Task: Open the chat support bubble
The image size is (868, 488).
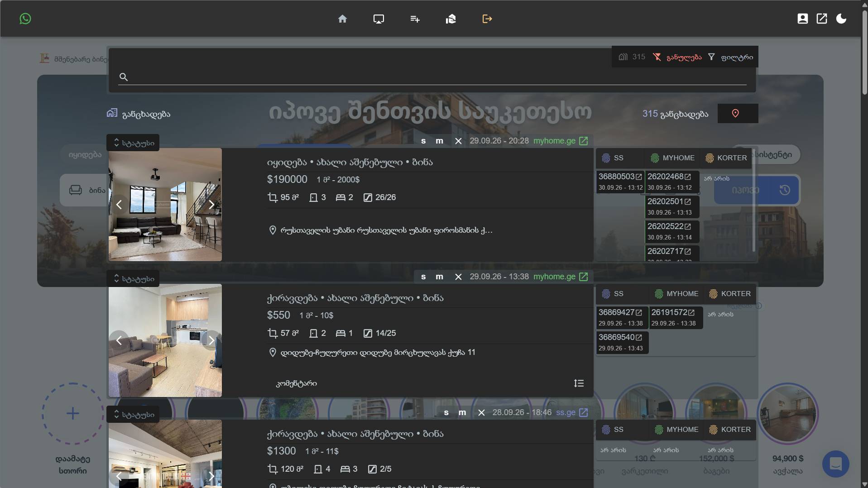Action: pos(835,464)
